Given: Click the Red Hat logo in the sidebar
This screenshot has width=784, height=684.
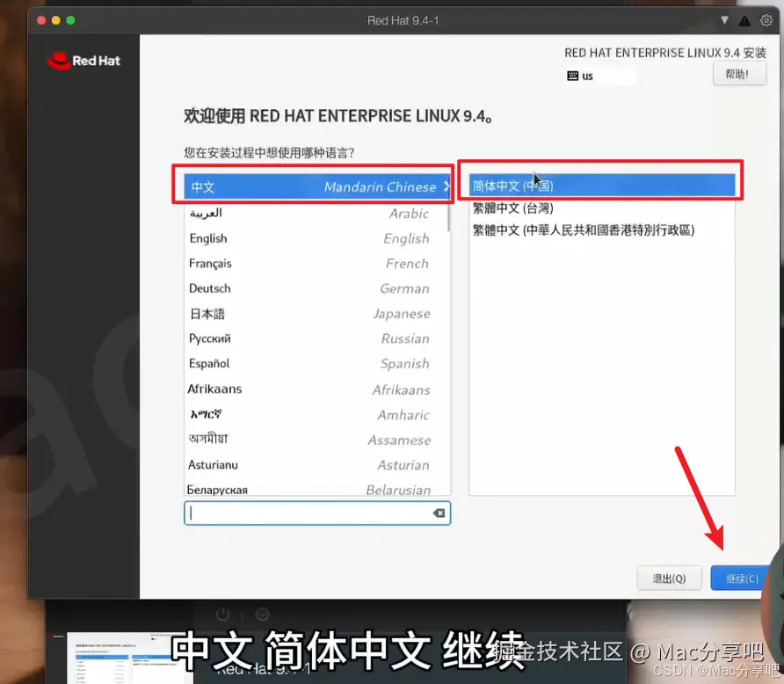Looking at the screenshot, I should tap(83, 60).
